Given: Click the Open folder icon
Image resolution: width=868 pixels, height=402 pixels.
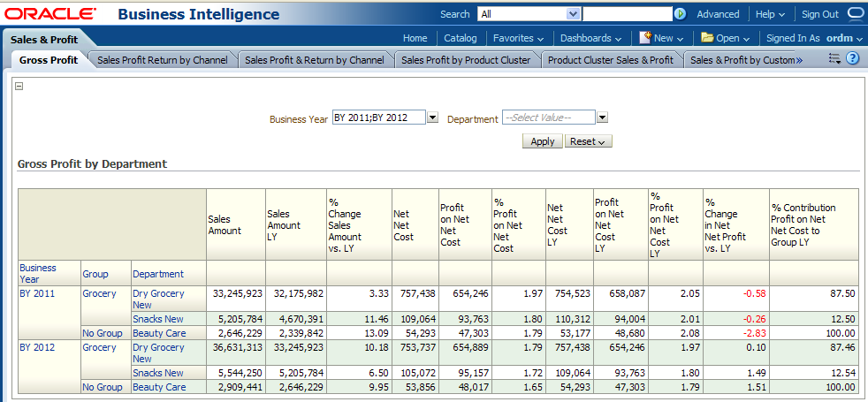Looking at the screenshot, I should 707,38.
